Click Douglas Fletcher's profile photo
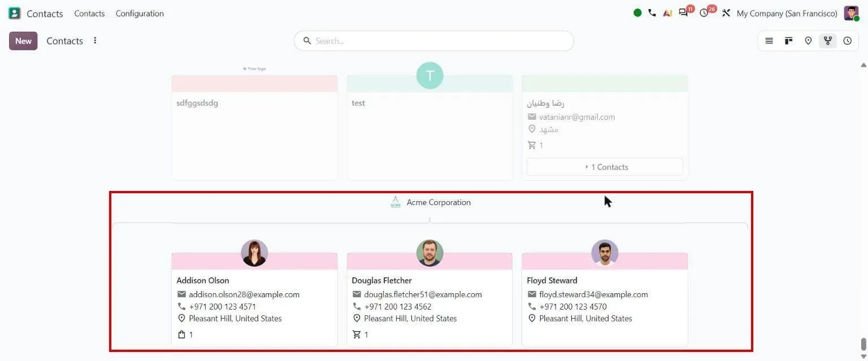The image size is (868, 361). pyautogui.click(x=429, y=253)
